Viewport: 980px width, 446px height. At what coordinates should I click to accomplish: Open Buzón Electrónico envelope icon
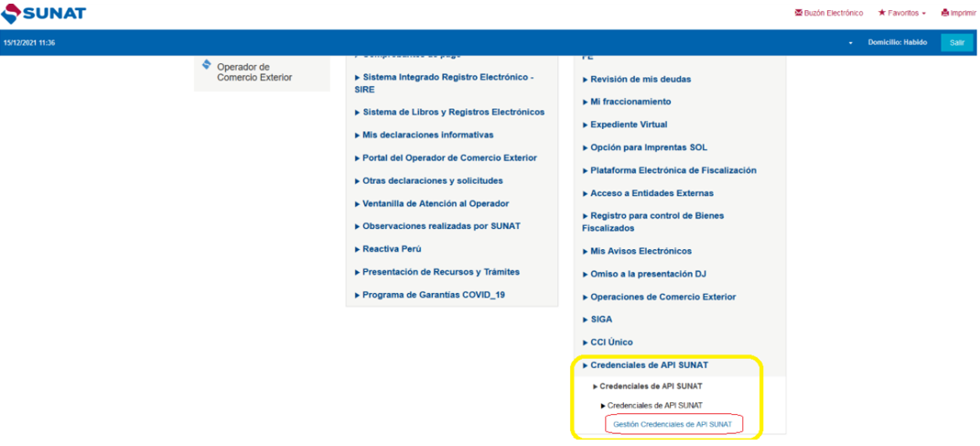[x=798, y=13]
